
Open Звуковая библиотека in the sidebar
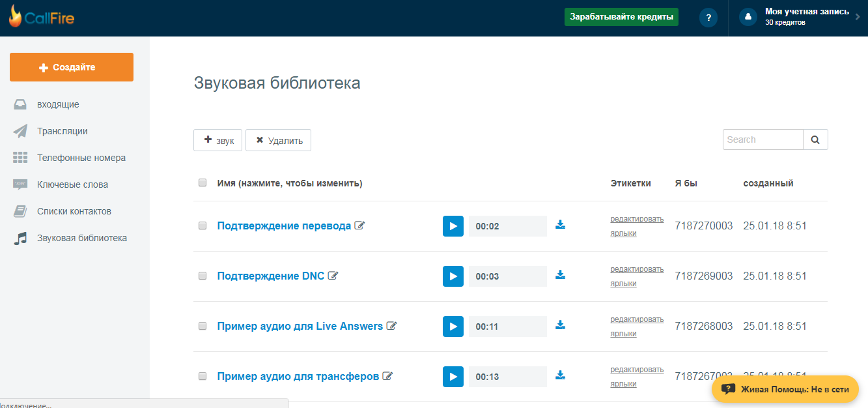(x=82, y=238)
